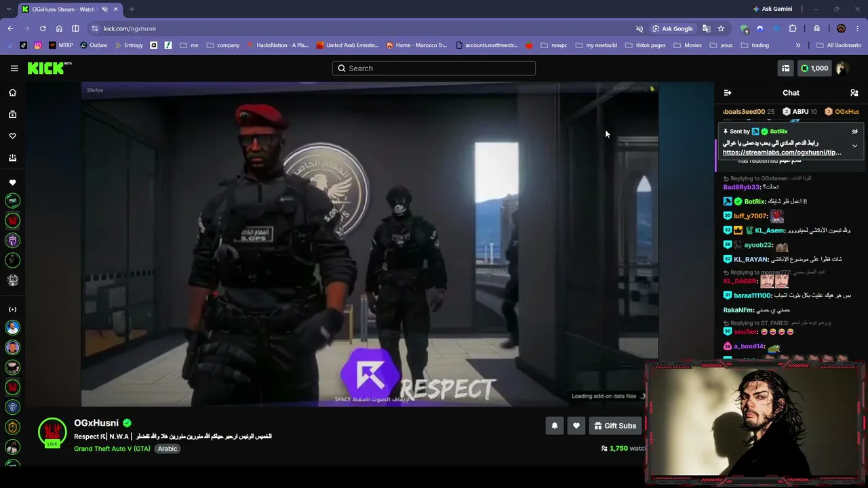Hide the pinned BotRix message
The image size is (868, 488).
point(854,131)
